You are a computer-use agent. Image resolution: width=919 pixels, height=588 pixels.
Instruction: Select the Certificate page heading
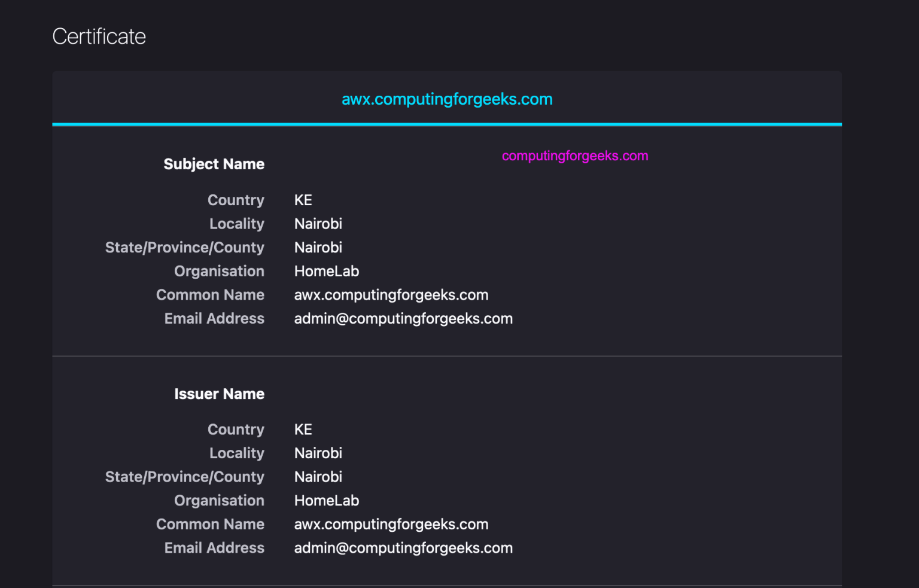pyautogui.click(x=99, y=36)
